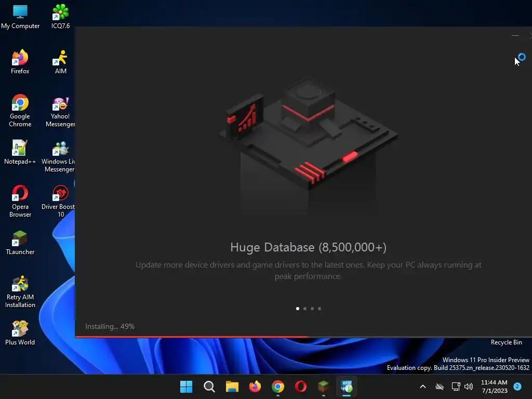Click Huge Database (8,500,000+) heading
The image size is (532, 399).
[x=308, y=247]
